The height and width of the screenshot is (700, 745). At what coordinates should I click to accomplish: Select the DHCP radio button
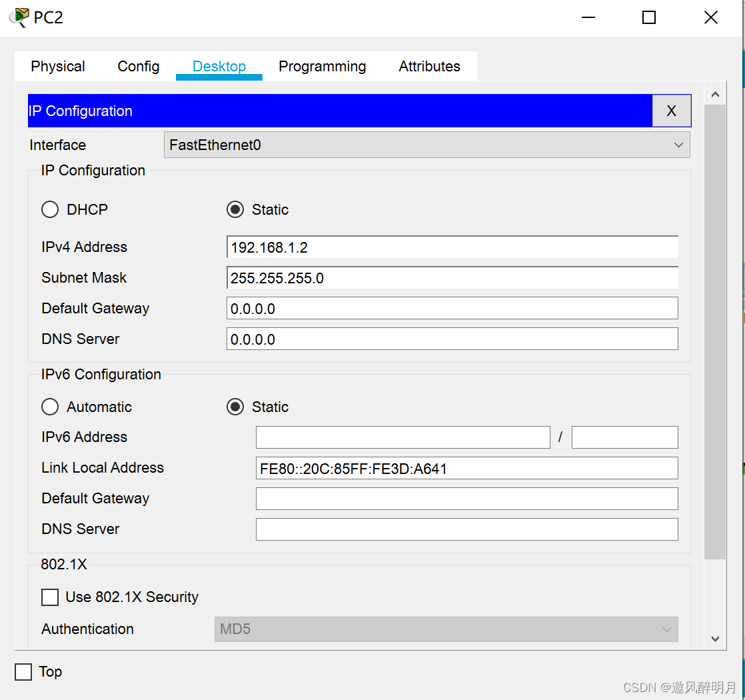coord(50,209)
